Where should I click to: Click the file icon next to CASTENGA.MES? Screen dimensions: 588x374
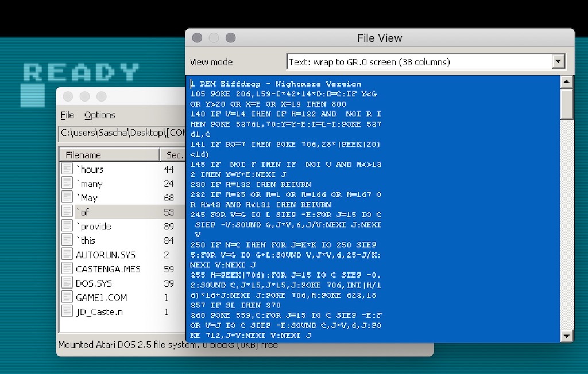tap(67, 268)
